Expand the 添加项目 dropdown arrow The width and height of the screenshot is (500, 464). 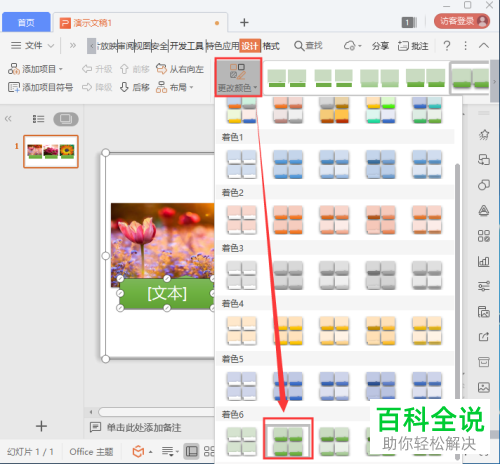(61, 69)
